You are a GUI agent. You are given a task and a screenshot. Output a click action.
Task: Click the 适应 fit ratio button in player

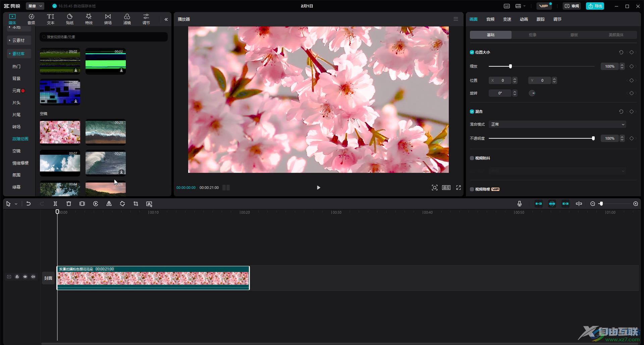tap(446, 188)
